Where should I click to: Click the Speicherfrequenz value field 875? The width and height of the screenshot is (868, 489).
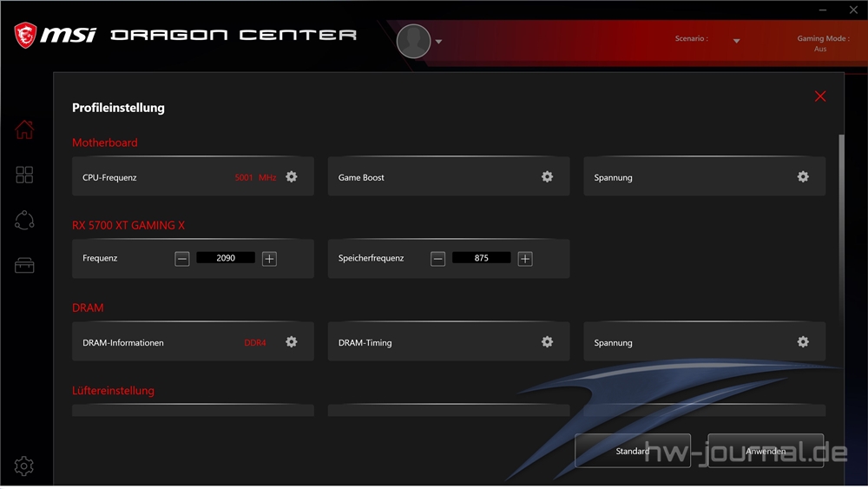pos(482,258)
